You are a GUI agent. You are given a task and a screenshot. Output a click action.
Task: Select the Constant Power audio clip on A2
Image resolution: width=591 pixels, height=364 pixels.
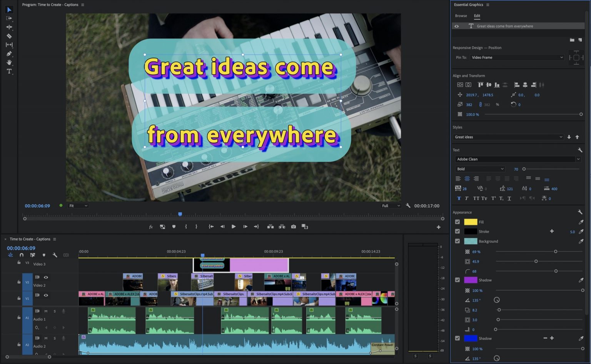pyautogui.click(x=382, y=345)
